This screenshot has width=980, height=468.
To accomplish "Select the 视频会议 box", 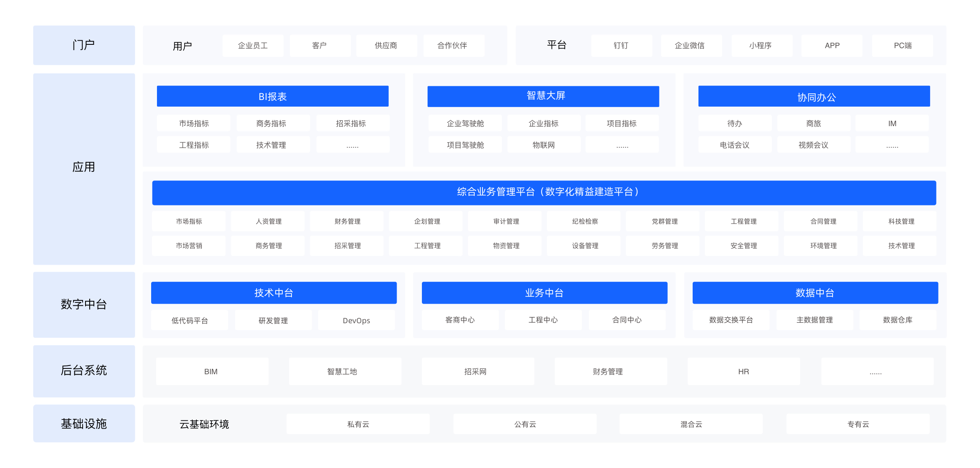I will 814,145.
